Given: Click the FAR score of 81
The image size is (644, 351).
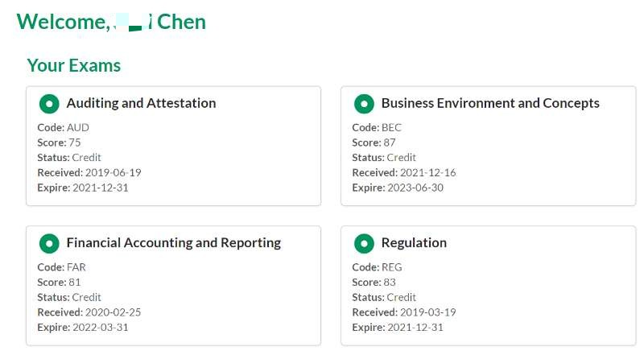Looking at the screenshot, I should click(74, 282).
